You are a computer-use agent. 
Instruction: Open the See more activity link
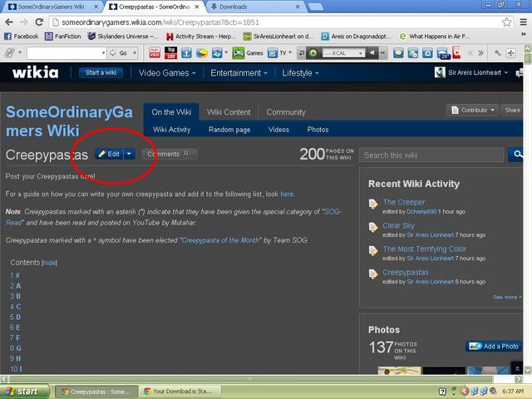click(506, 298)
